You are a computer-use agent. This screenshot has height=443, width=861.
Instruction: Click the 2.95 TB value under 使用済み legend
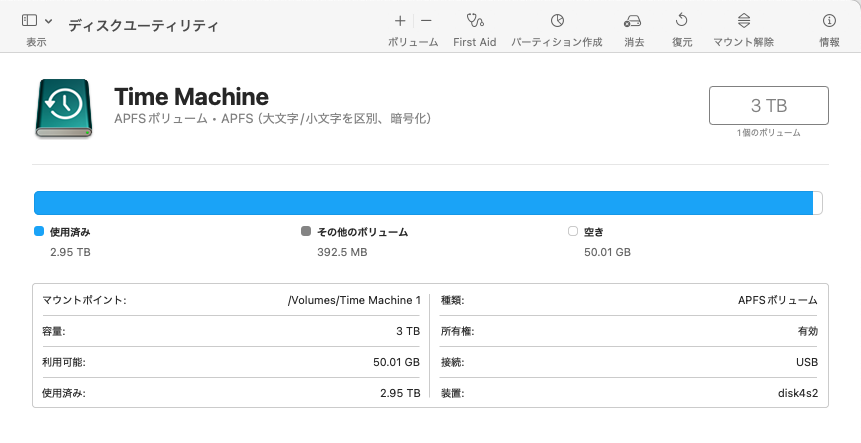(70, 253)
